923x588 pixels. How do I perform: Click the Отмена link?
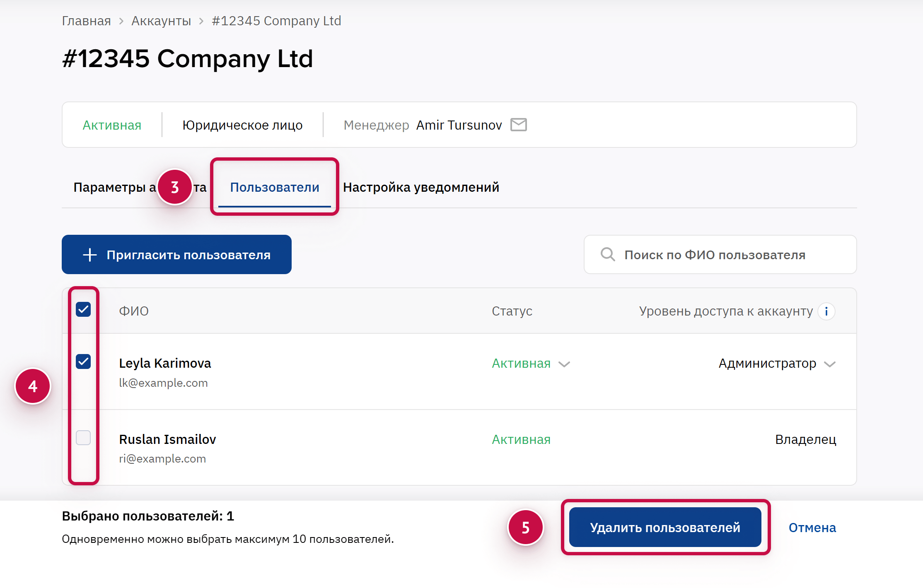(812, 528)
